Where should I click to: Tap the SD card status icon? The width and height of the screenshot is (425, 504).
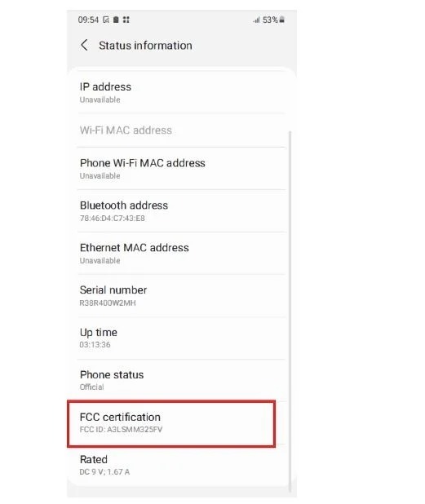point(116,20)
